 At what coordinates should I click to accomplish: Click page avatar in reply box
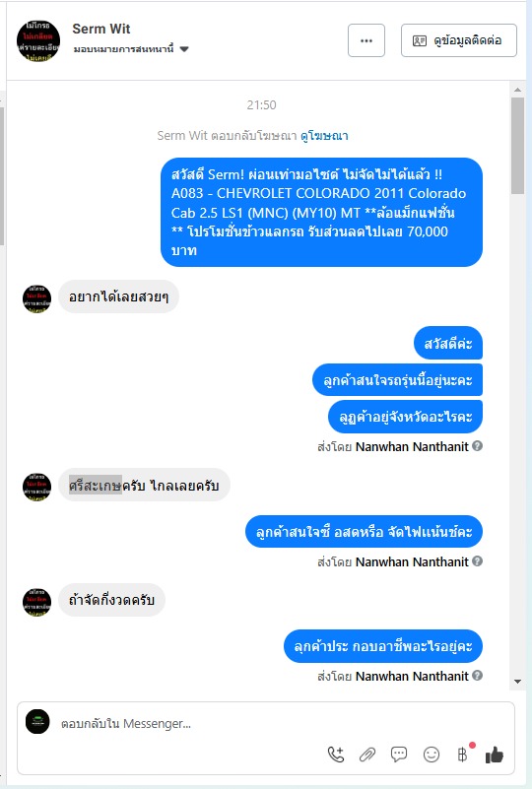[x=37, y=722]
